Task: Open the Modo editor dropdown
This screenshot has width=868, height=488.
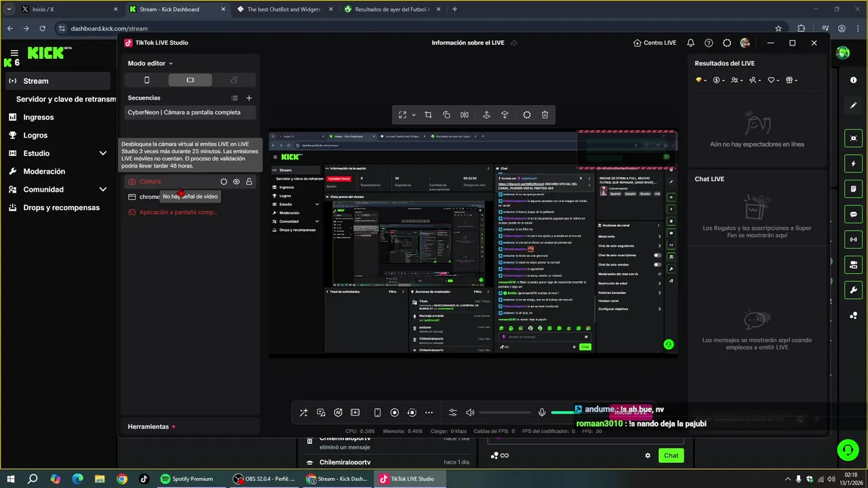Action: tap(151, 63)
